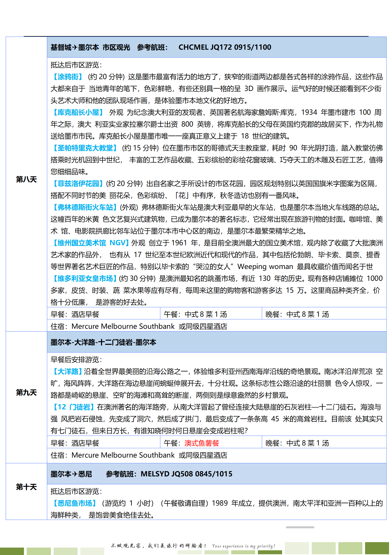The width and height of the screenshot is (392, 555).
Task: Select flight code CHCMEL JQ172 0915/1100
Action: (x=225, y=47)
